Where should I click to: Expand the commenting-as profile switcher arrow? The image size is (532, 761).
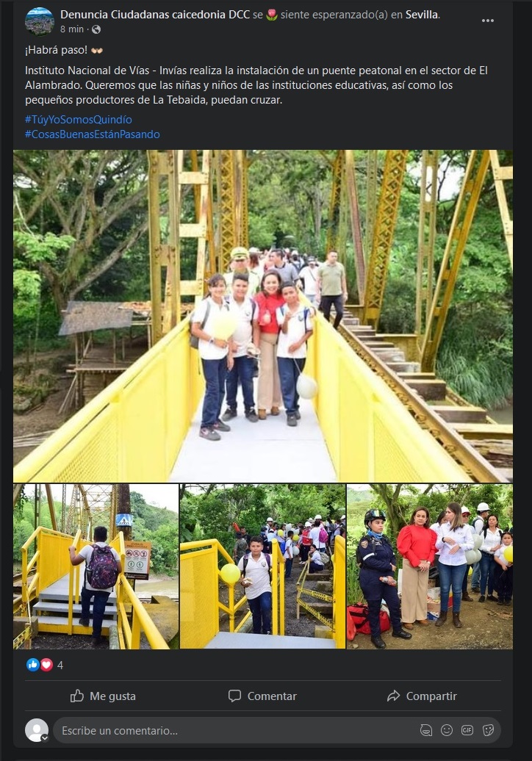(x=45, y=738)
